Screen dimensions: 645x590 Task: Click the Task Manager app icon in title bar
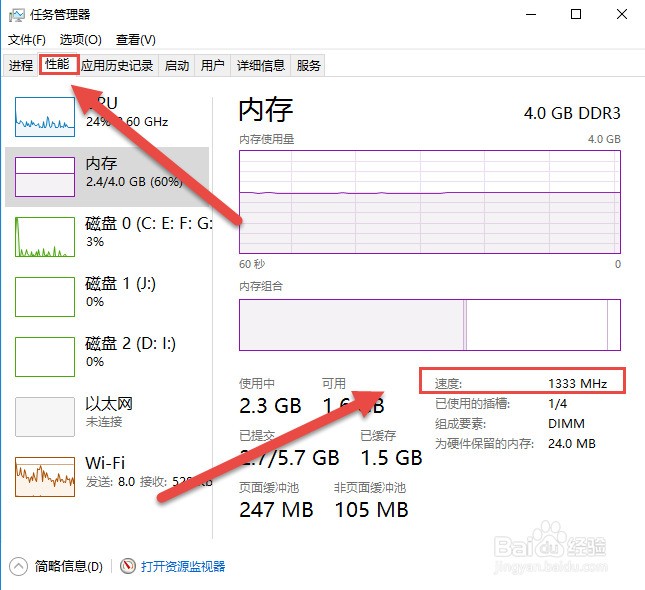[16, 15]
